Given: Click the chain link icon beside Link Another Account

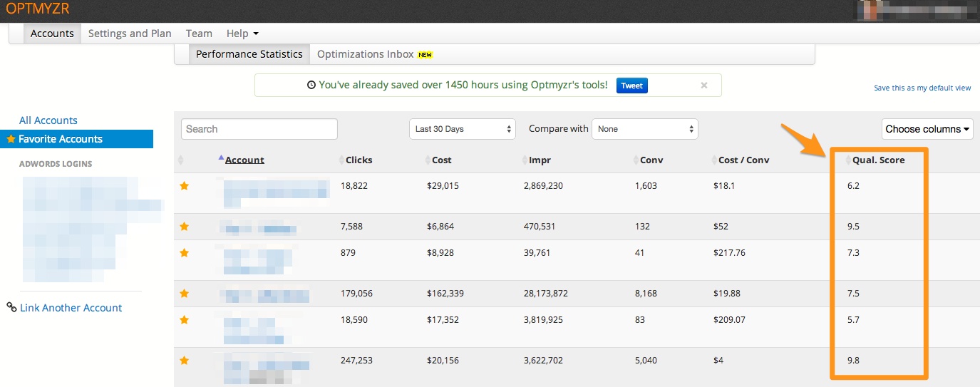Looking at the screenshot, I should (x=11, y=307).
